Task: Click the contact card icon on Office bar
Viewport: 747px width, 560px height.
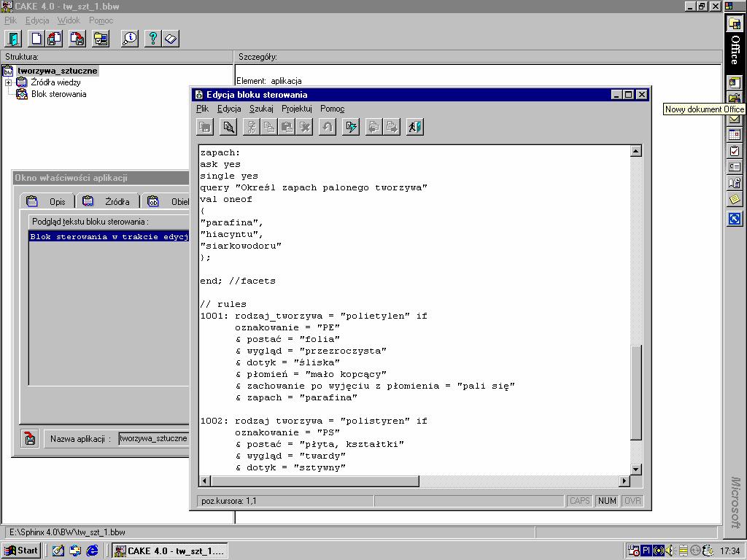Action: 734,167
